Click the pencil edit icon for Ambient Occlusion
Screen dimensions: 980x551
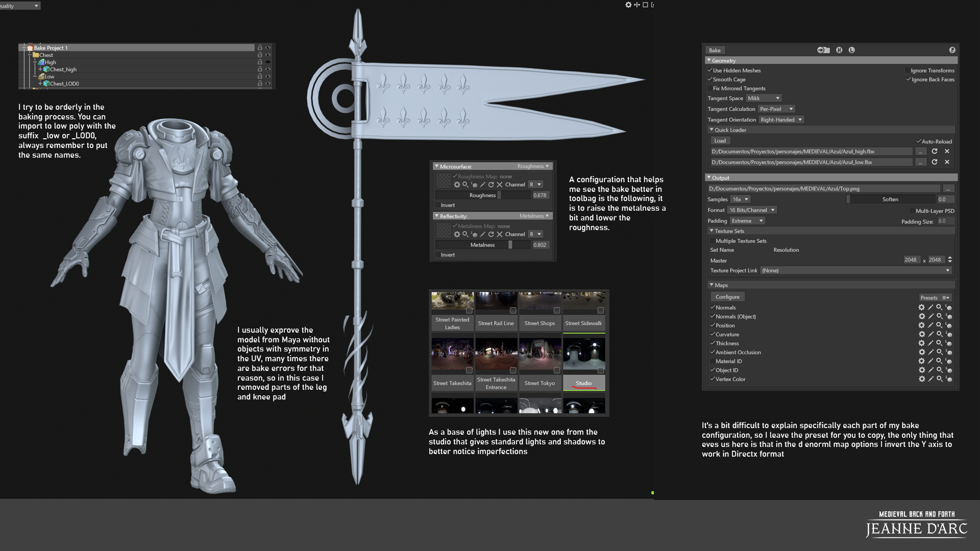point(930,353)
